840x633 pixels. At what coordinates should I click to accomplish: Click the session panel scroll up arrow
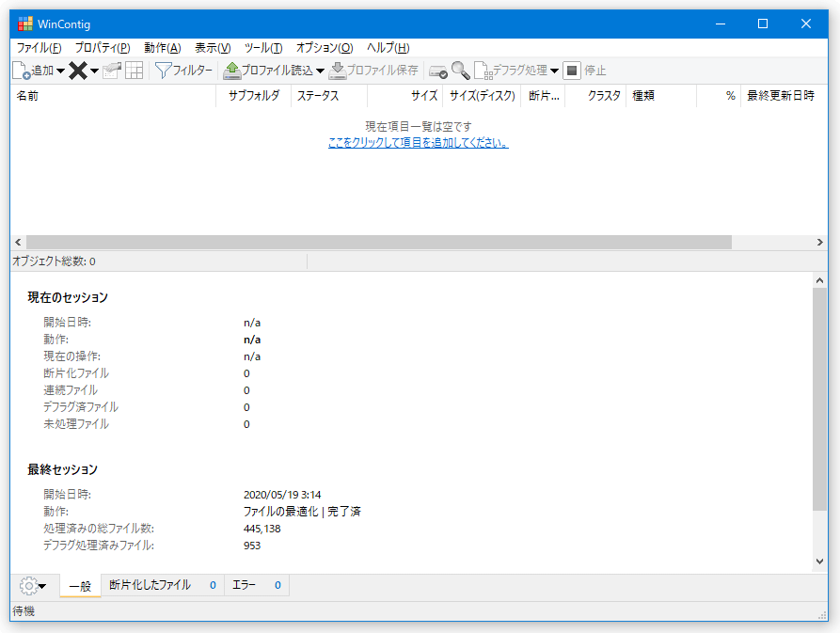(819, 280)
